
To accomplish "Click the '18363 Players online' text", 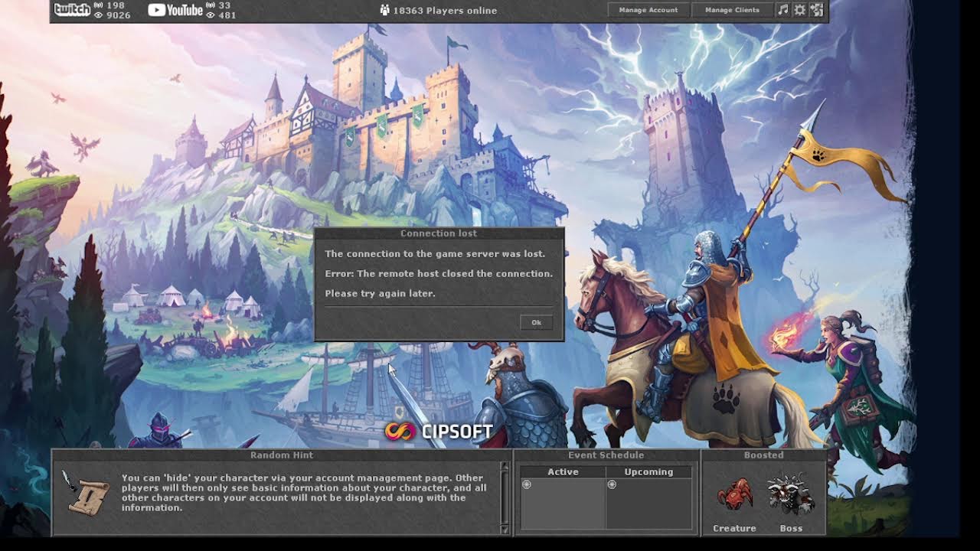I will click(445, 11).
